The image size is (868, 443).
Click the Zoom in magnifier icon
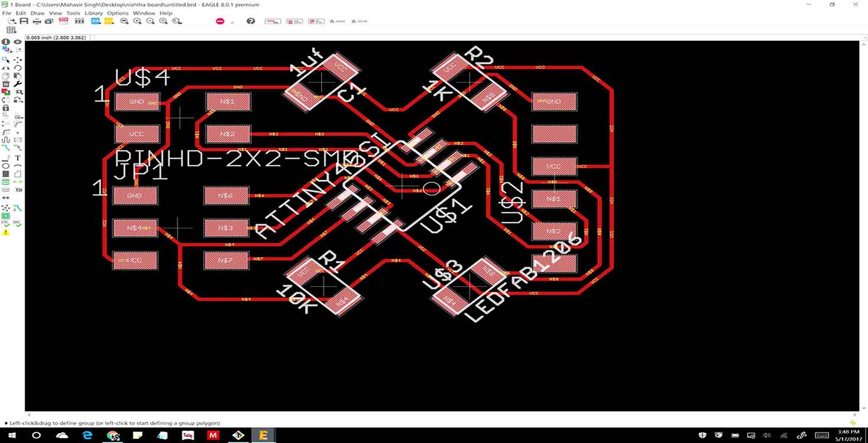coord(137,21)
